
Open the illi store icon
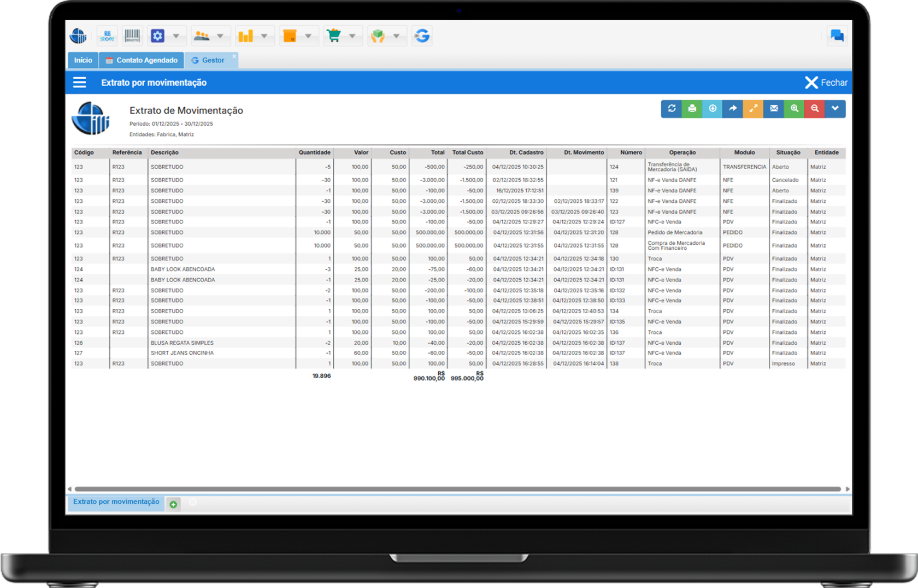click(x=107, y=36)
